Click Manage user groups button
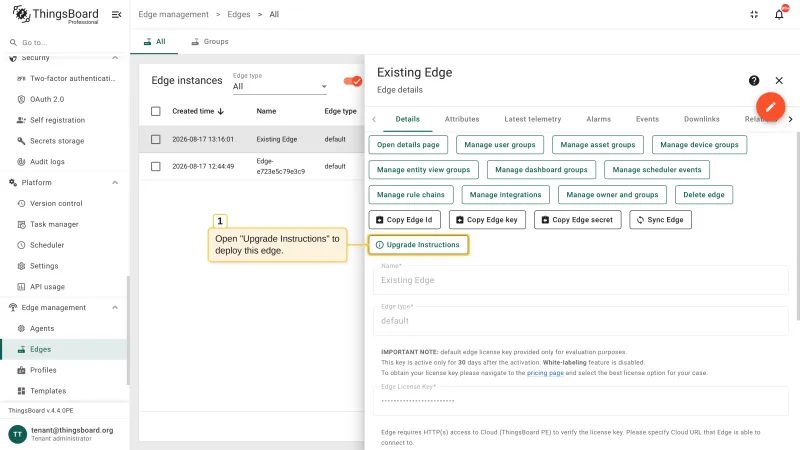The image size is (800, 450). [x=499, y=144]
